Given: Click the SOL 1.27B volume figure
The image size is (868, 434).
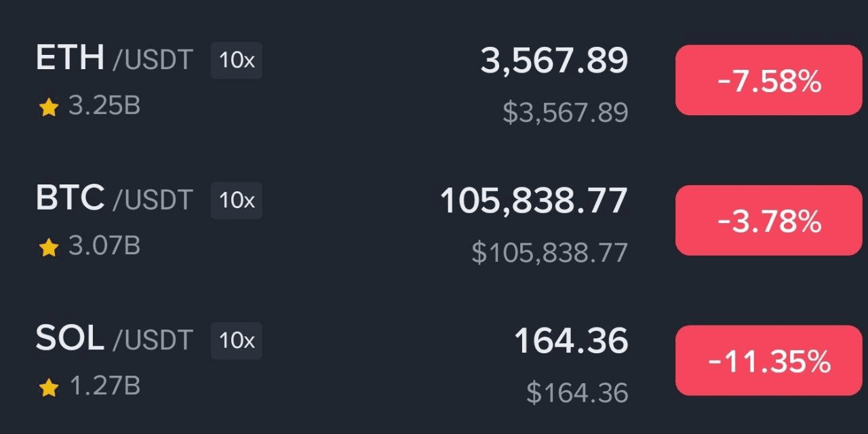Looking at the screenshot, I should tap(104, 387).
